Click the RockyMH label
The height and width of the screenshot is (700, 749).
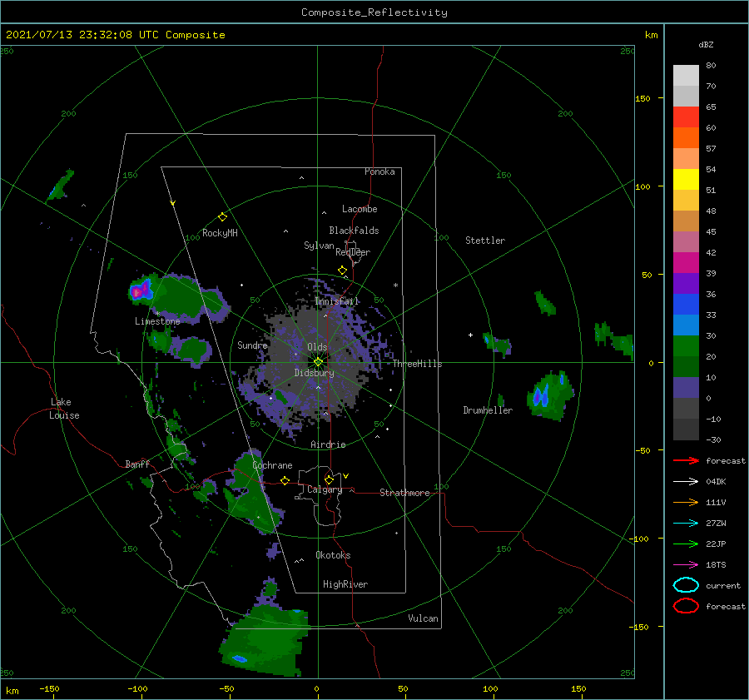point(220,233)
